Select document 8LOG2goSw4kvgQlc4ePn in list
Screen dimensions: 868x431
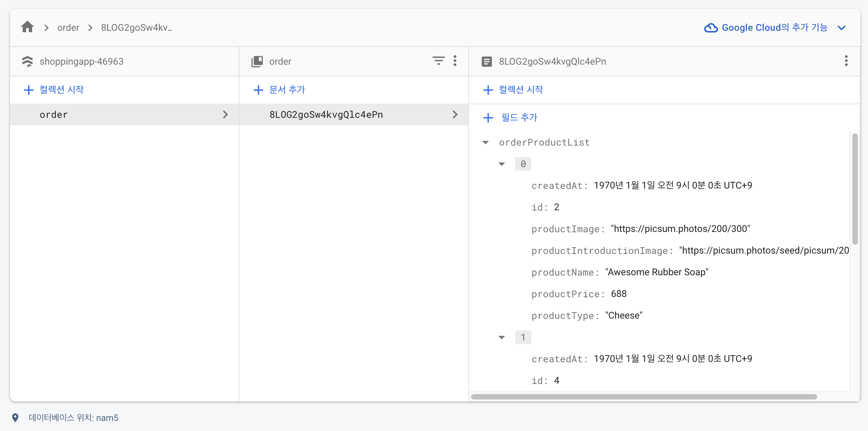[354, 114]
